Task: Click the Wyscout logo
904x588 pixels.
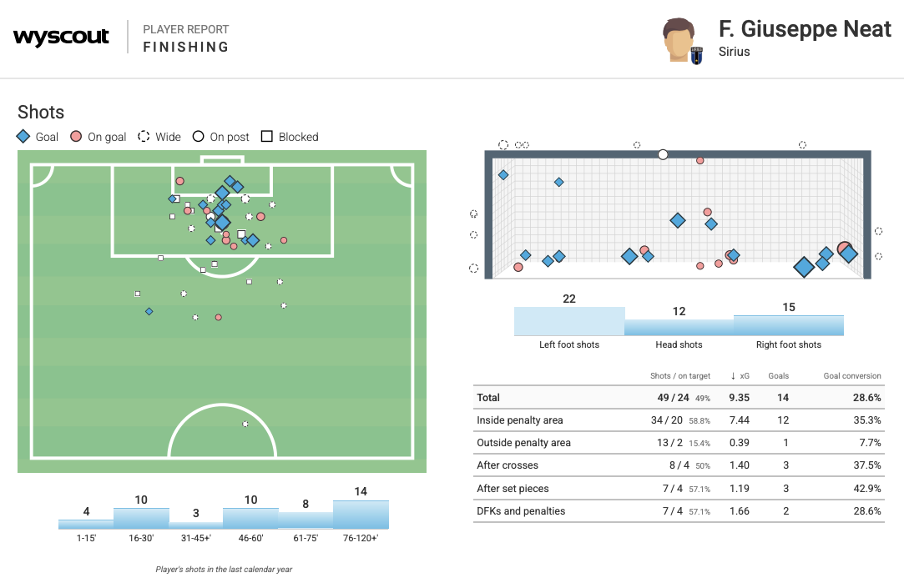Action: point(61,38)
